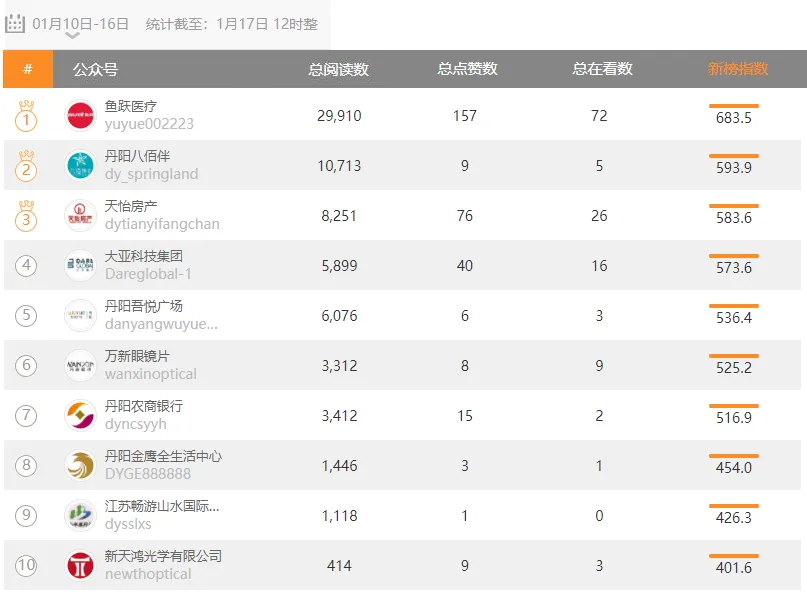Click the 454.0 index score
Screen dimensions: 807x596
pos(733,467)
